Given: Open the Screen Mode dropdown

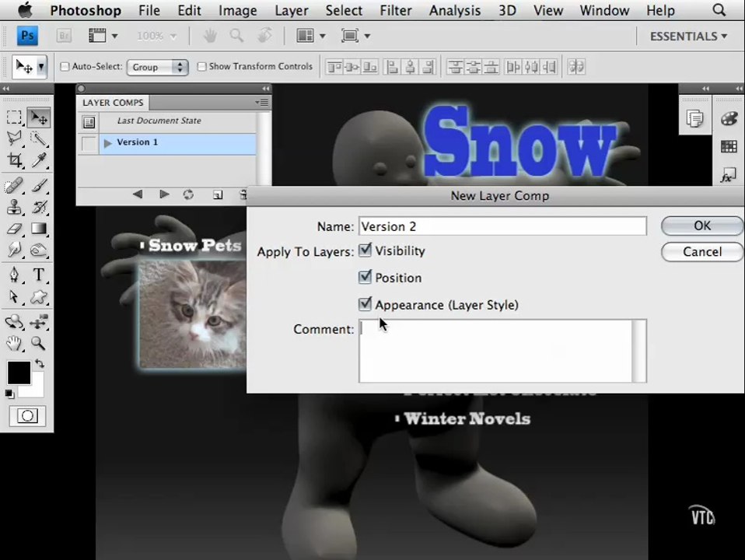Looking at the screenshot, I should (x=355, y=36).
